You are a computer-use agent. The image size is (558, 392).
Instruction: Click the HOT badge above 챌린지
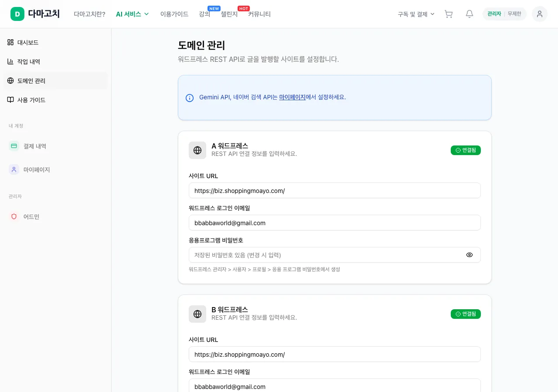point(244,8)
